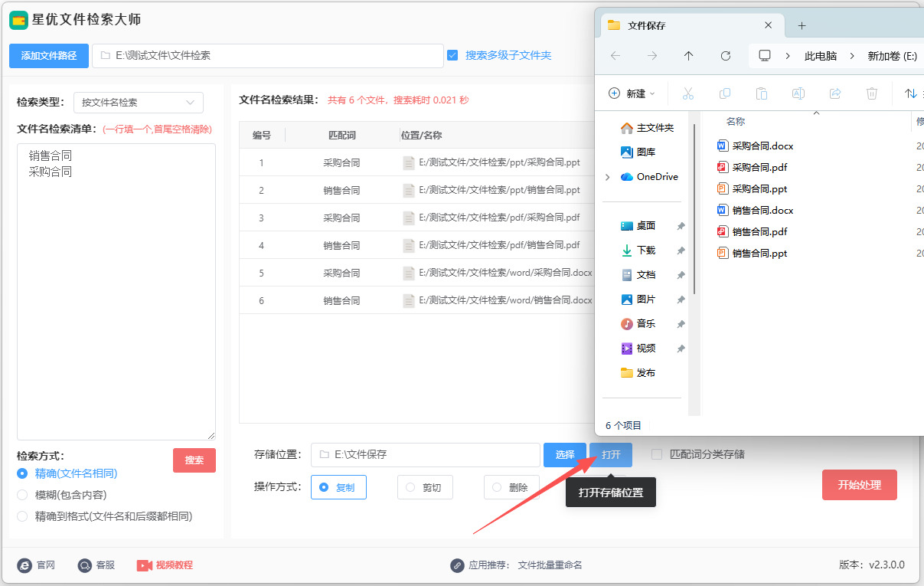Click the Explorer sidebar scrollbar
Screen dimensions: 924x586
click(x=694, y=208)
